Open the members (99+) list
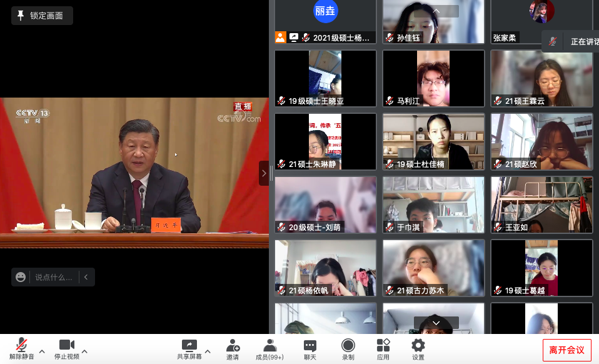This screenshot has height=364, width=599. [x=270, y=345]
